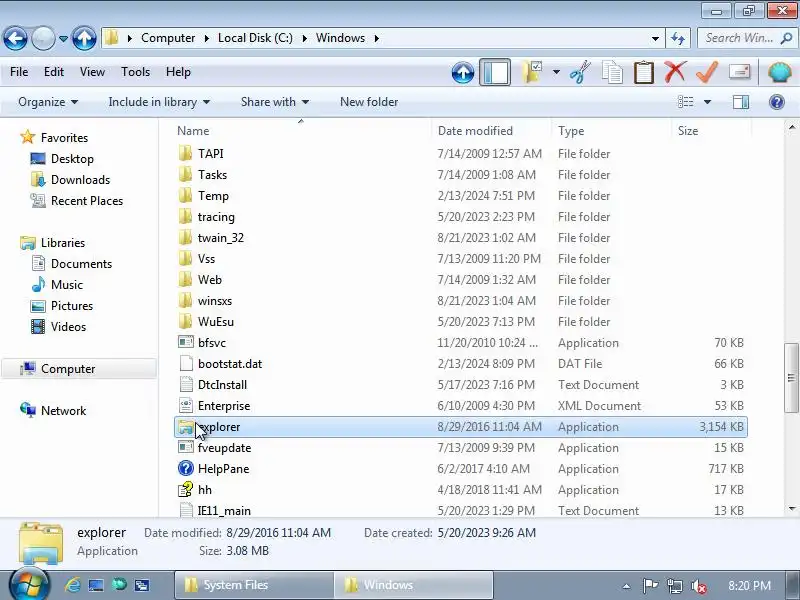800x600 pixels.
Task: Click Computer in the address breadcrumb
Action: click(168, 38)
